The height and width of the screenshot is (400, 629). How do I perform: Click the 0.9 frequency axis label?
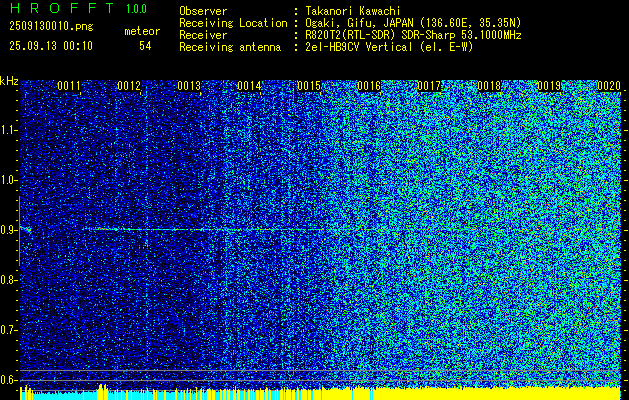7,230
